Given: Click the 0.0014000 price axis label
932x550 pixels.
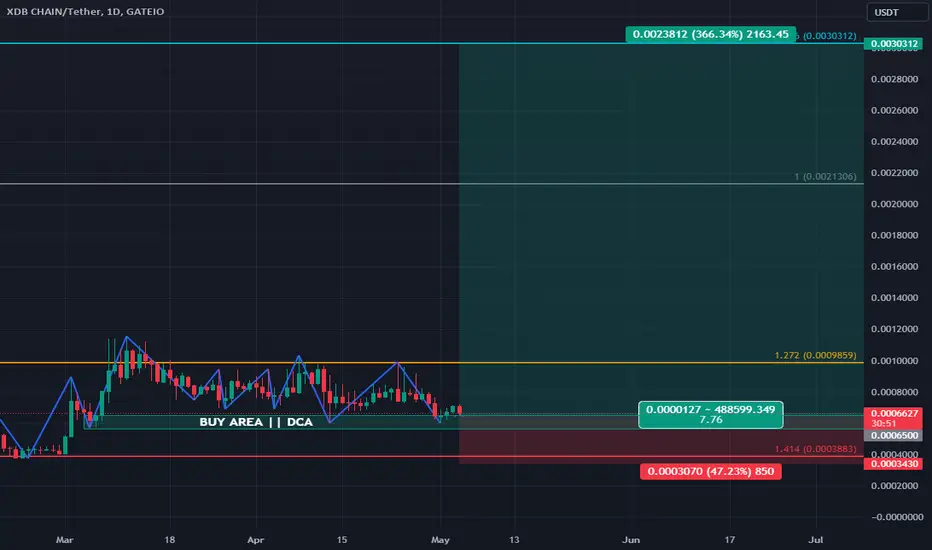Looking at the screenshot, I should point(894,298).
